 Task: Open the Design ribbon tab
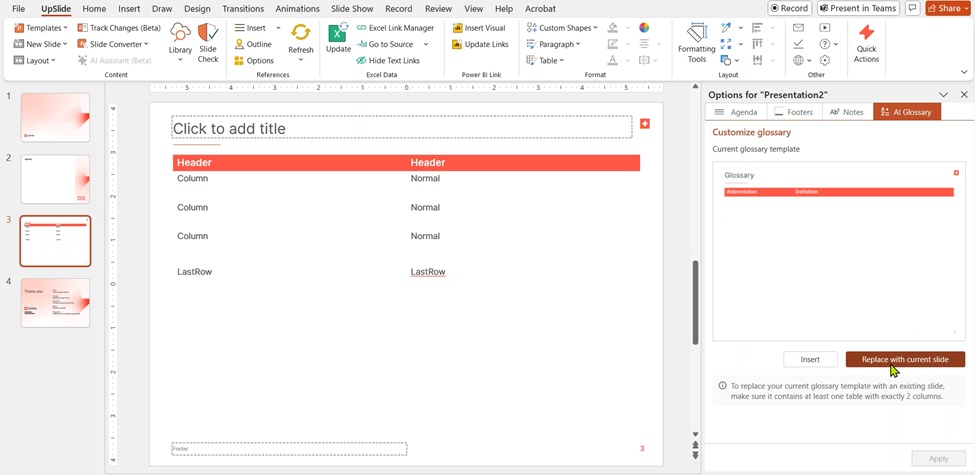(x=197, y=8)
